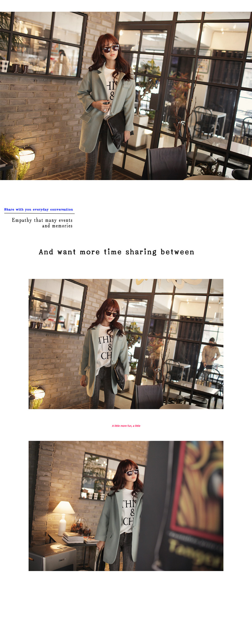
Task: Click red 'A little more fun, a little' text
Action: point(126,426)
